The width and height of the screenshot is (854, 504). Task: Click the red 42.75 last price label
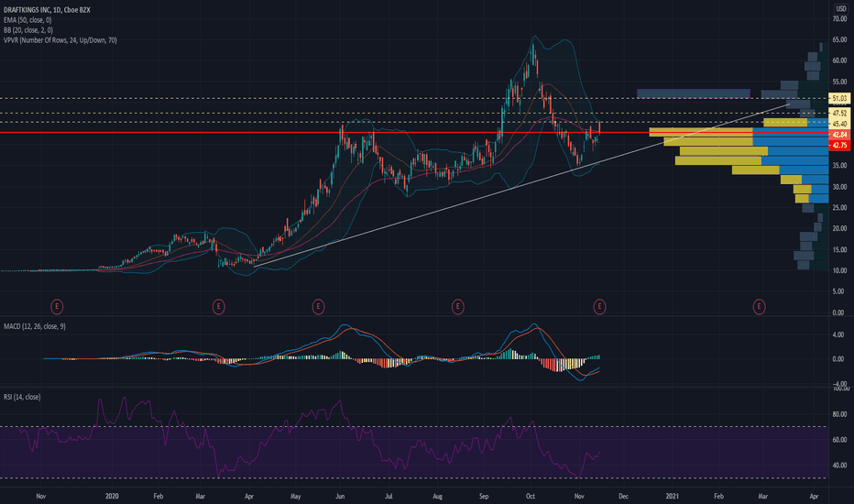838,145
